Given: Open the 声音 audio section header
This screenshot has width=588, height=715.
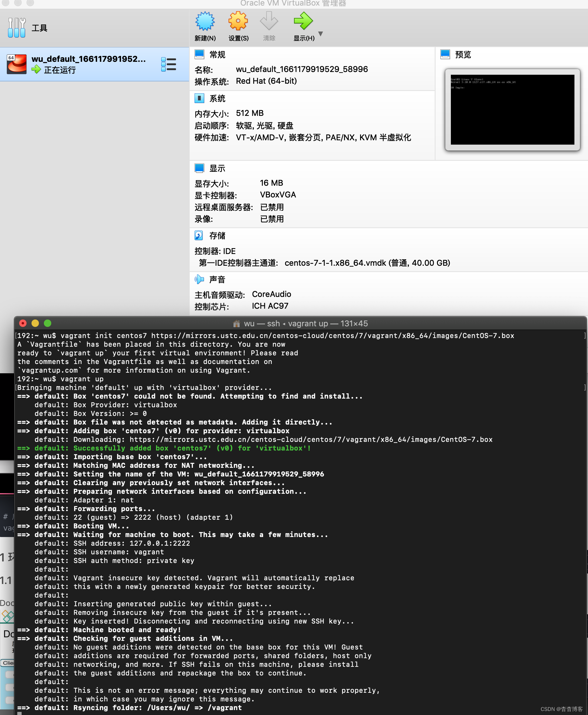Looking at the screenshot, I should tap(217, 280).
